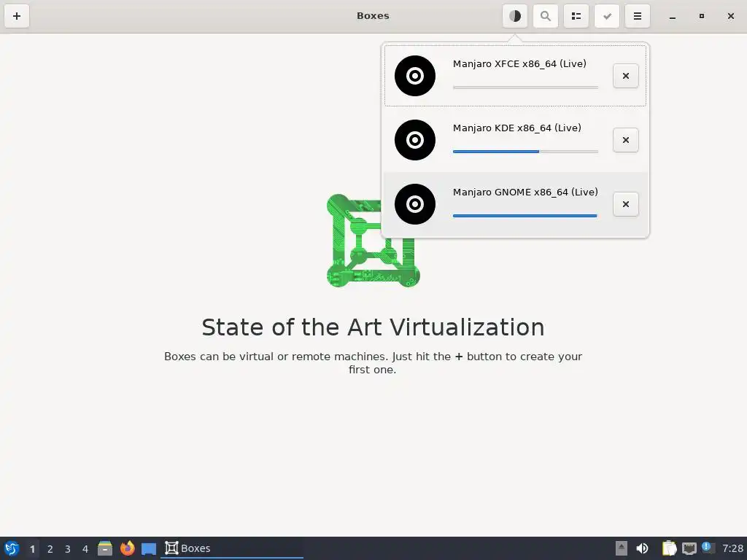Open the clipboard manager tray icon
Viewport: 747px width, 560px height.
[670, 548]
